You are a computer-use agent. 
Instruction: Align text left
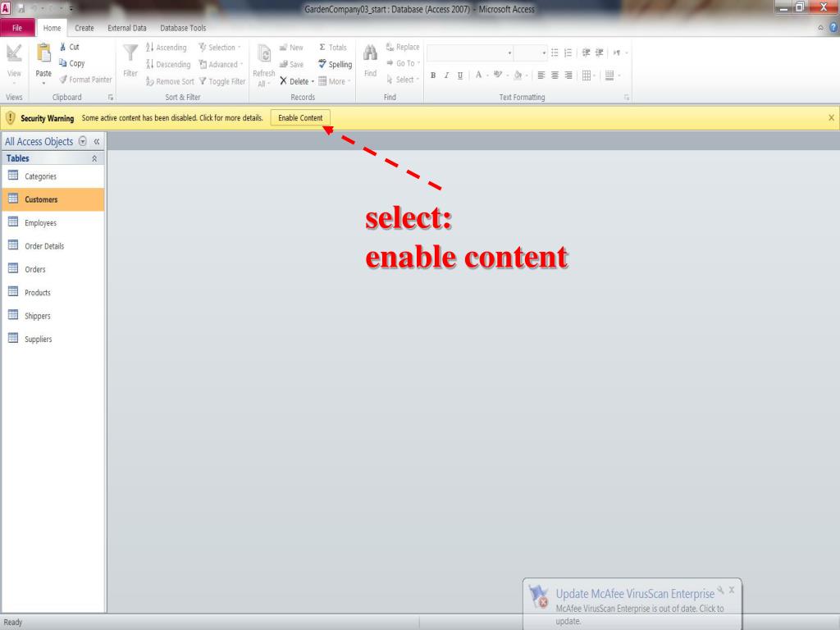point(541,75)
